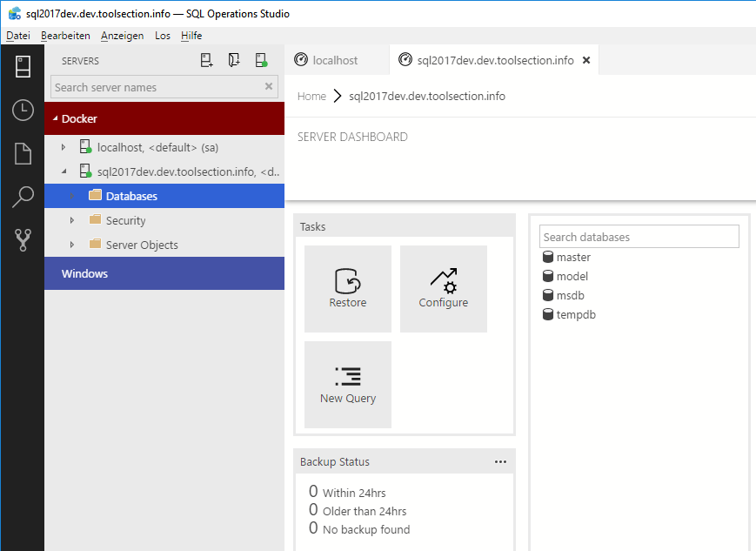Open the Search magnifier icon

23,197
